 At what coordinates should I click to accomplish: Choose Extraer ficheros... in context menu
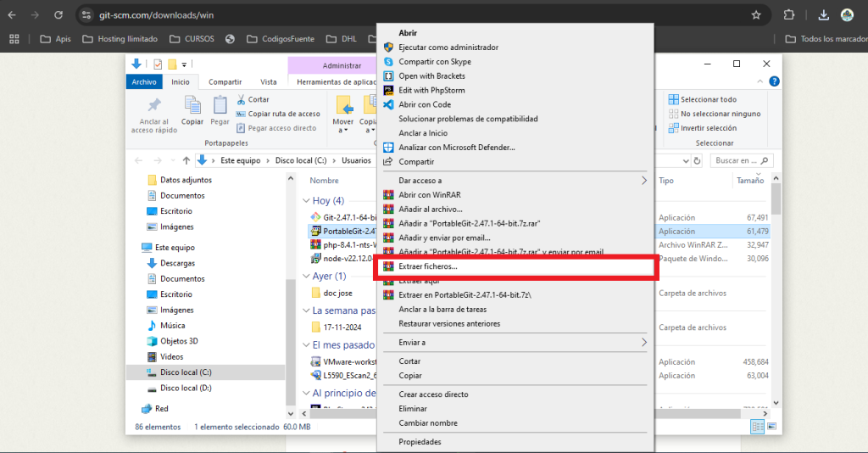(x=515, y=266)
